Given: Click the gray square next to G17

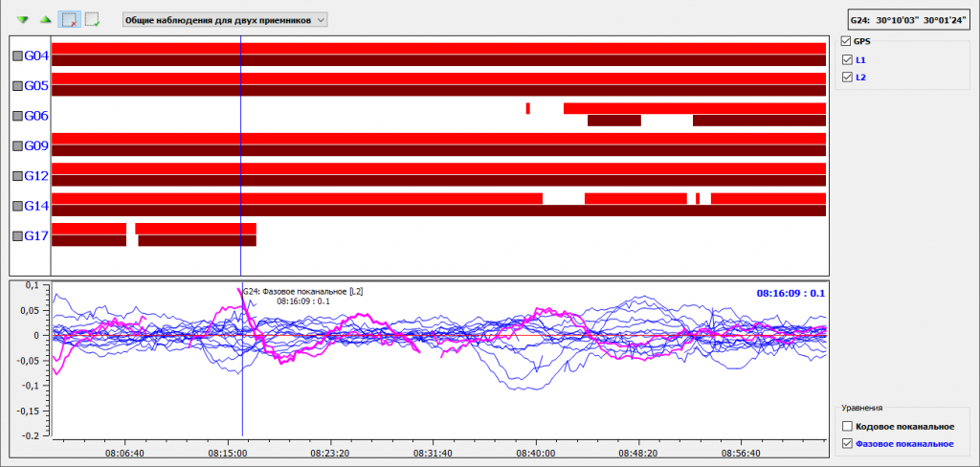Looking at the screenshot, I should pyautogui.click(x=17, y=235).
